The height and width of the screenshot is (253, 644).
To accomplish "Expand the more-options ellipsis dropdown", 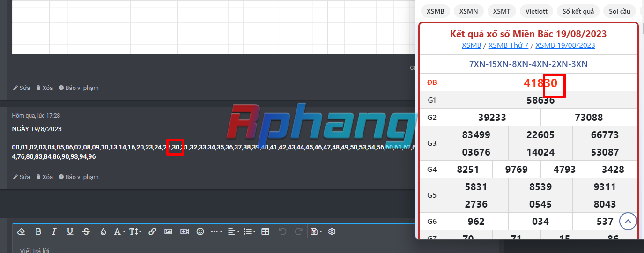I will 216,231.
